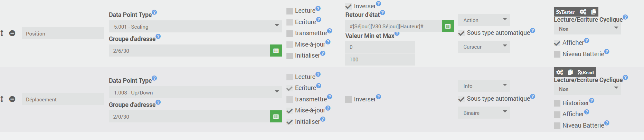
Task: Open the Curseur sub-type dropdown
Action: (x=484, y=47)
